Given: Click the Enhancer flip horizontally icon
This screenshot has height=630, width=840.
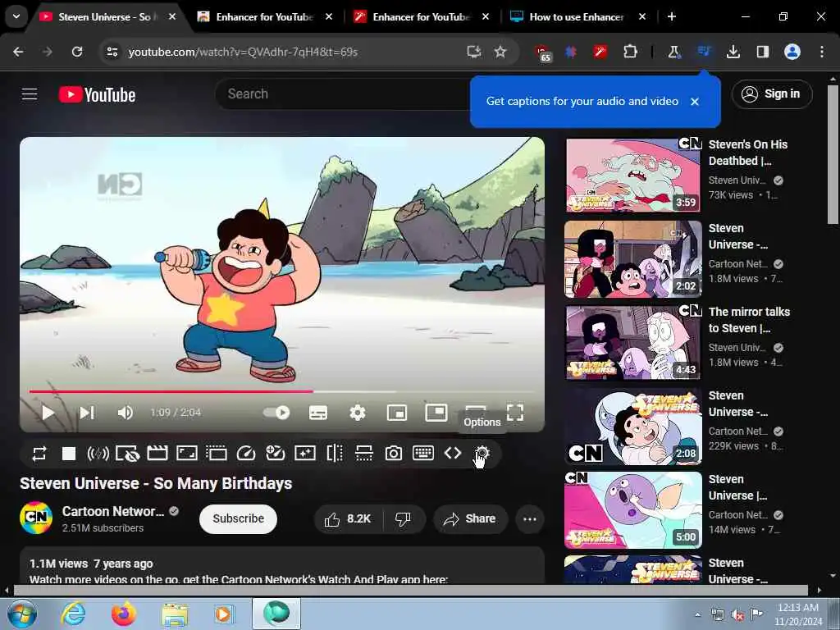Looking at the screenshot, I should click(335, 454).
